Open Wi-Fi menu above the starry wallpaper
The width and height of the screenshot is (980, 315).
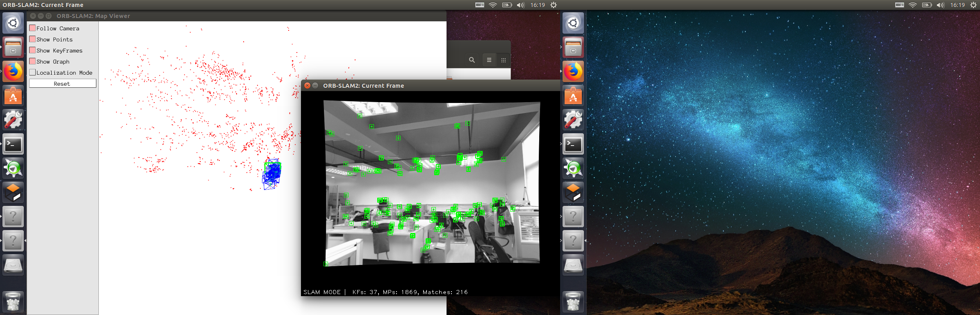click(x=913, y=5)
